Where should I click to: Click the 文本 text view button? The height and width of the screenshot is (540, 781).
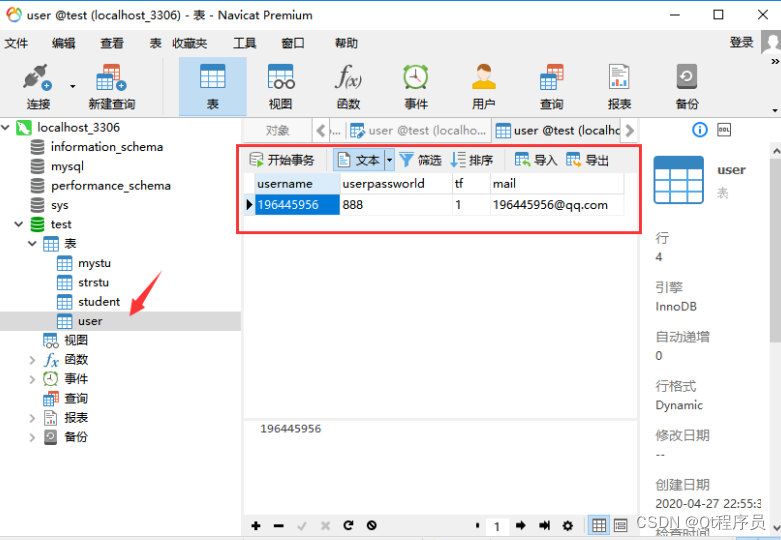(x=359, y=160)
